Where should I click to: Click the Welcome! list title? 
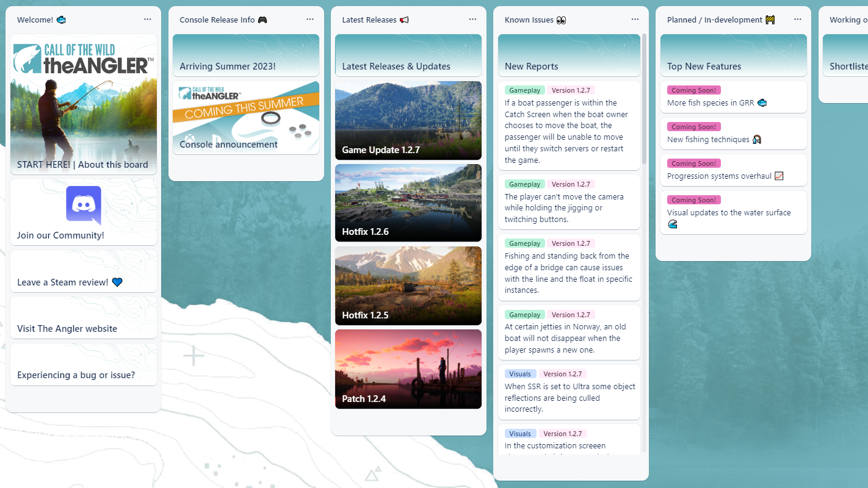tap(42, 20)
